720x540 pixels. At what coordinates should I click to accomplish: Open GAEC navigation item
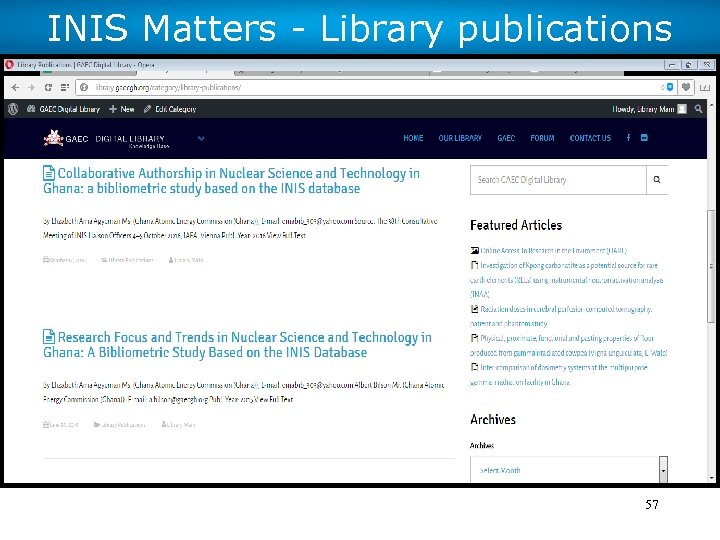[x=506, y=138]
